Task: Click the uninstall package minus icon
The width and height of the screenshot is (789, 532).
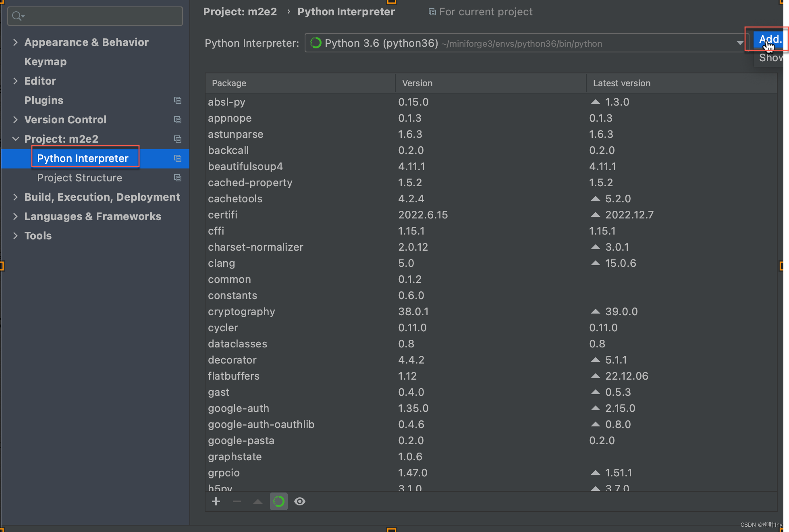Action: (237, 501)
